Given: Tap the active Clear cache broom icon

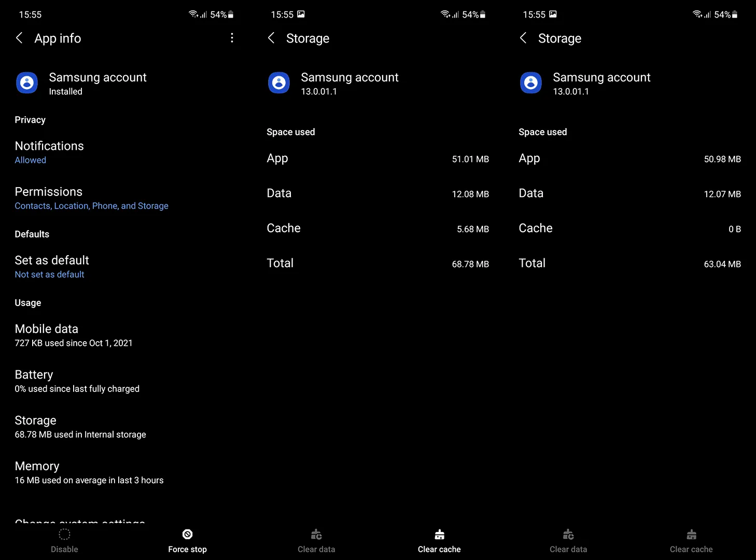Looking at the screenshot, I should (440, 534).
